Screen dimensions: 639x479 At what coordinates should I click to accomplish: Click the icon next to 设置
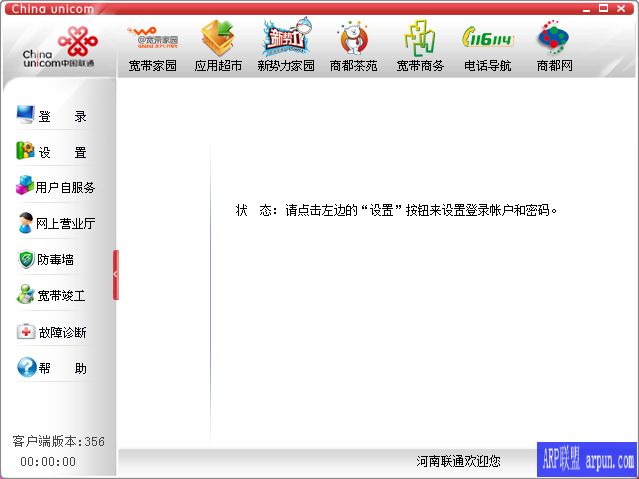tap(25, 150)
